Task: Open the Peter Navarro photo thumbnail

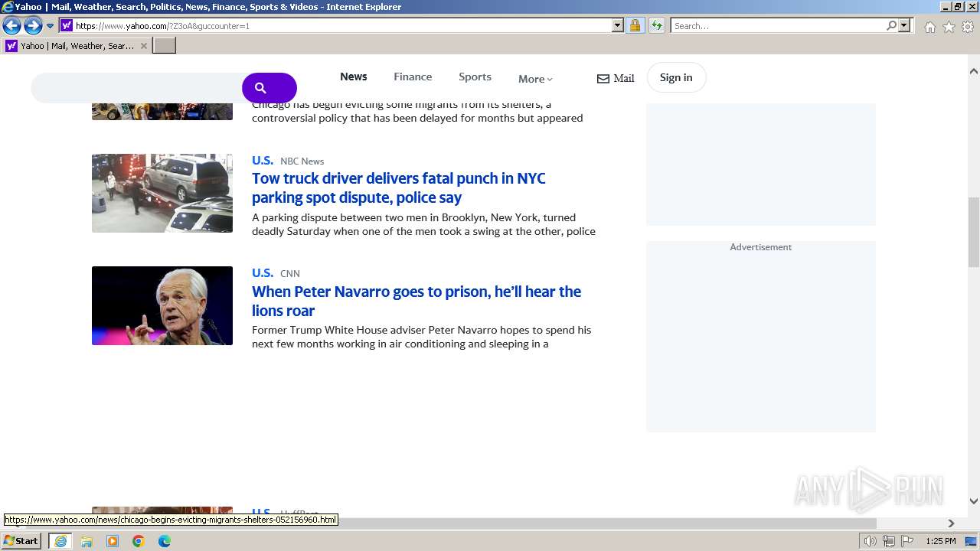Action: point(162,305)
